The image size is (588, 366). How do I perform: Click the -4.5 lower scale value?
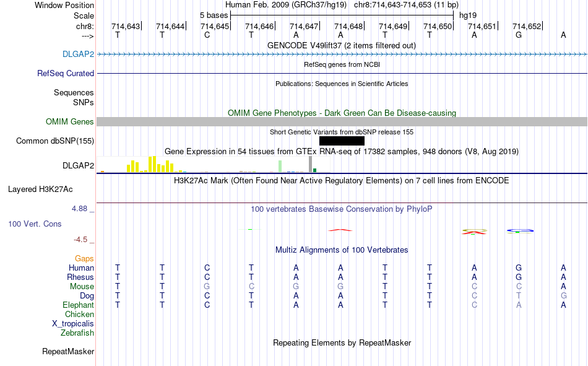(80, 240)
